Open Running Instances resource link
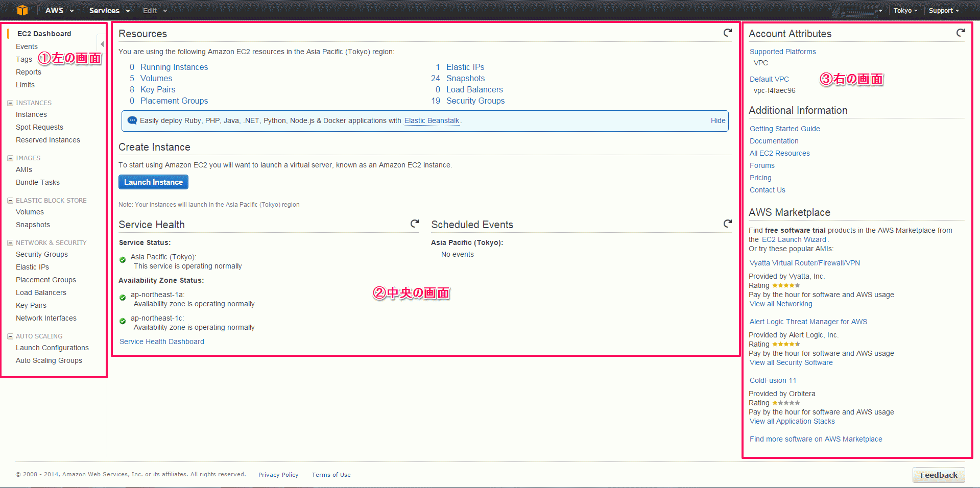This screenshot has width=980, height=488. (174, 67)
